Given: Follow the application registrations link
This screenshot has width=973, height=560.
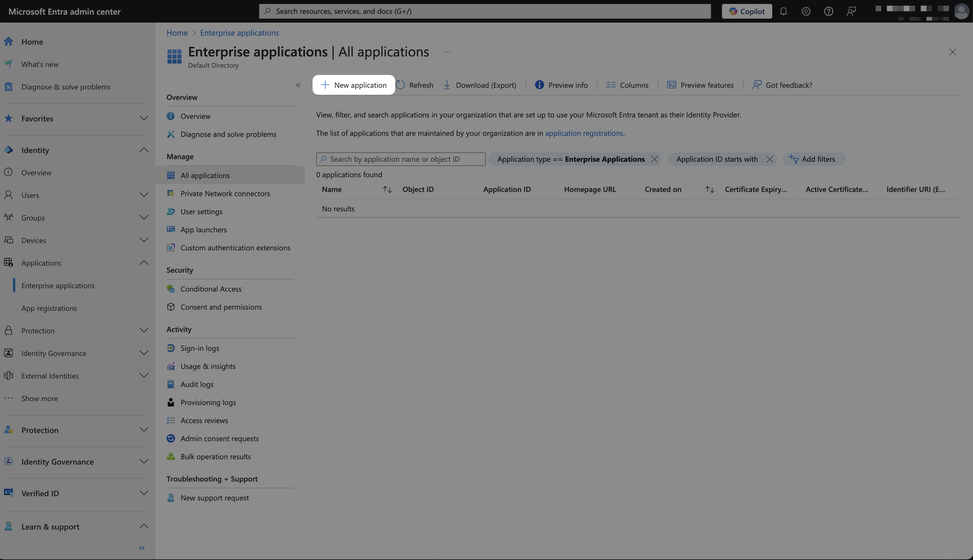Looking at the screenshot, I should 584,133.
